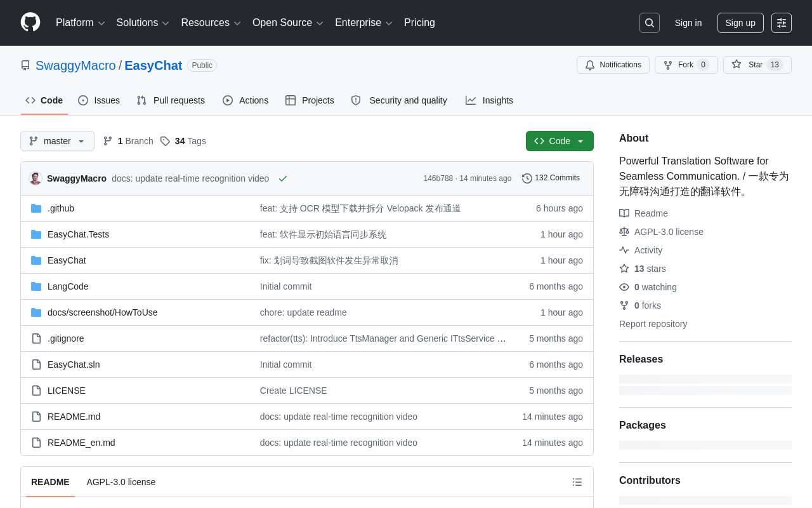This screenshot has width=812, height=508.
Task: Open the README_en.md file
Action: [x=81, y=443]
